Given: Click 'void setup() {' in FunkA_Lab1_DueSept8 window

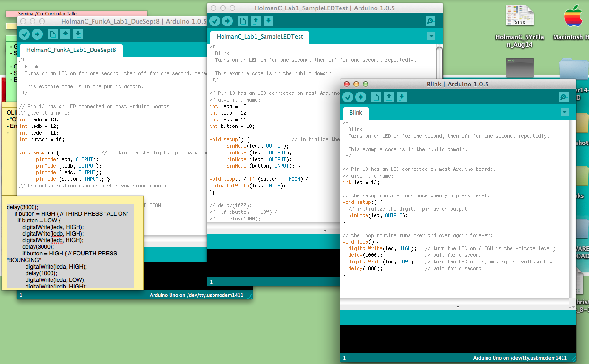Looking at the screenshot, I should click(x=39, y=152).
